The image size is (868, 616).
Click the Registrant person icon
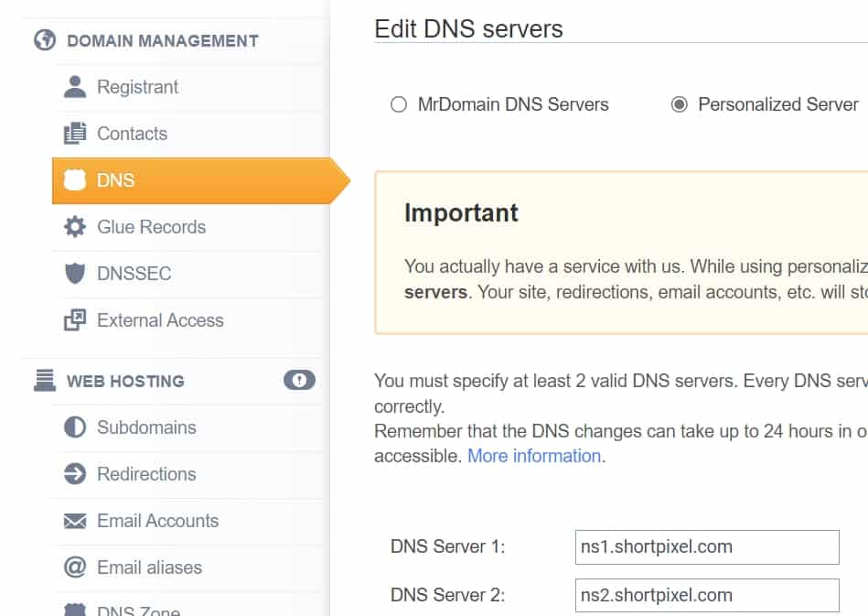pyautogui.click(x=74, y=87)
